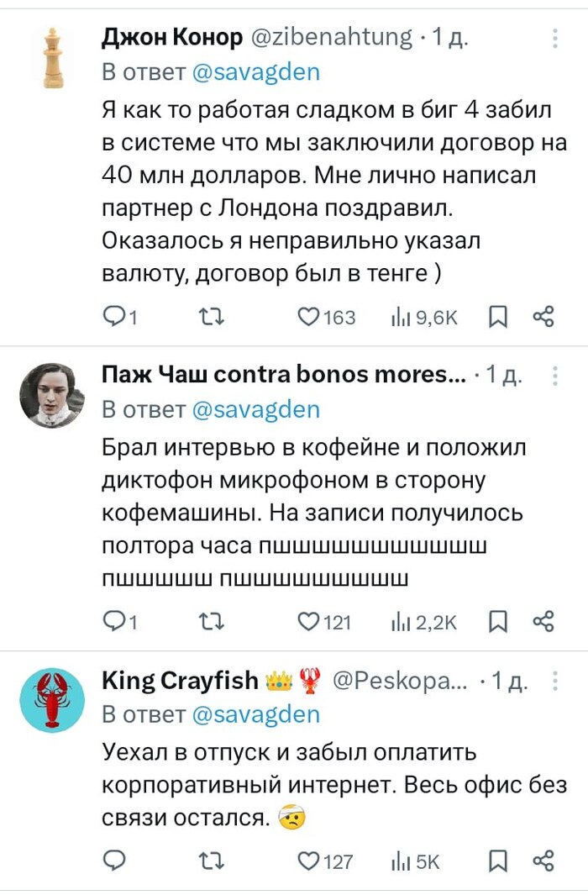This screenshot has width=588, height=895.
Task: Share King Crayfish's tweet
Action: pyautogui.click(x=544, y=861)
